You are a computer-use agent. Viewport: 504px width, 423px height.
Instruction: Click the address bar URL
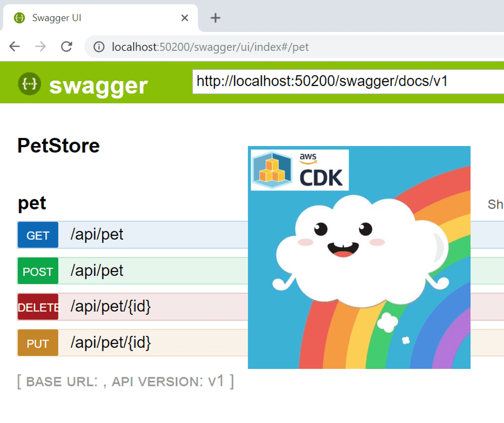point(210,47)
